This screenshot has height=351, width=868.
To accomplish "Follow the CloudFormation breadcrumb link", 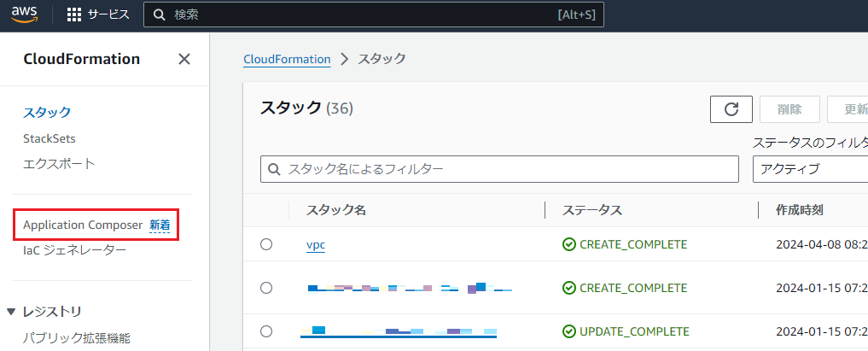I will click(x=288, y=59).
